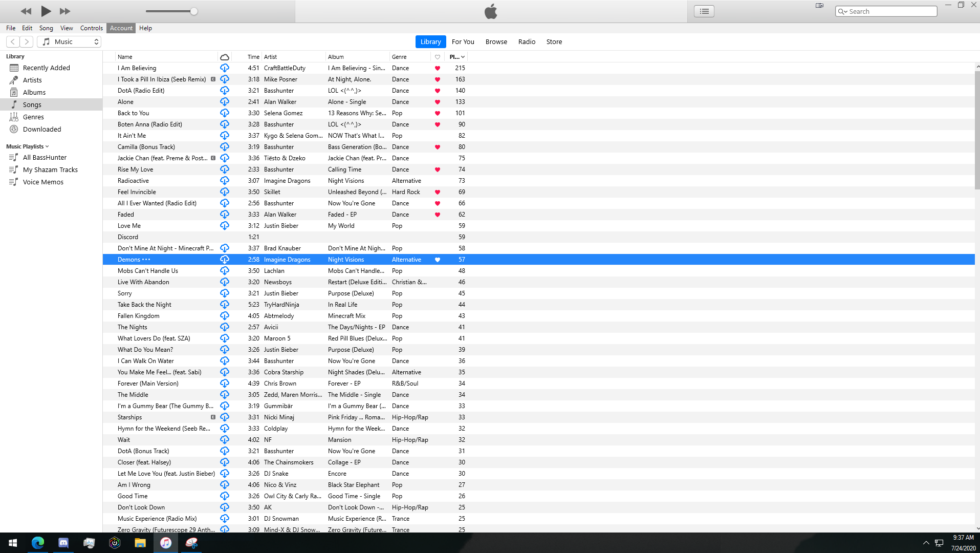Open the View menu
The width and height of the screenshot is (980, 553).
point(67,28)
